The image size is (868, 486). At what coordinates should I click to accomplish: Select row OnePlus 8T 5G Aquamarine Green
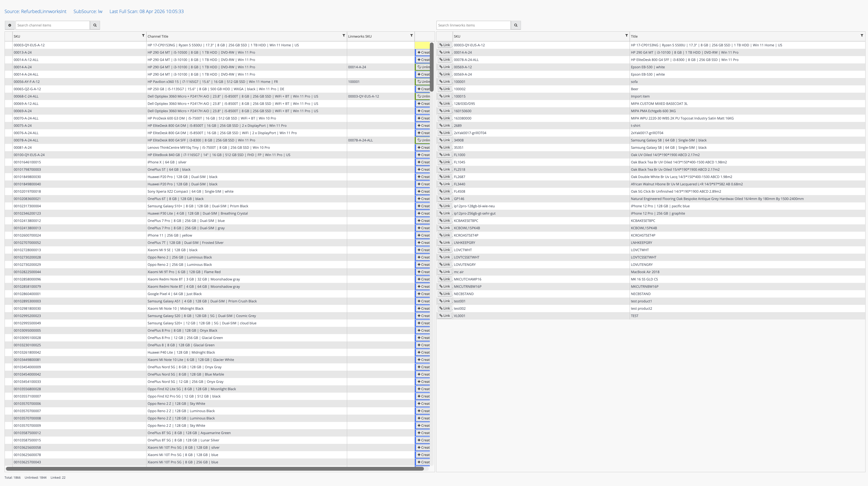(x=217, y=433)
